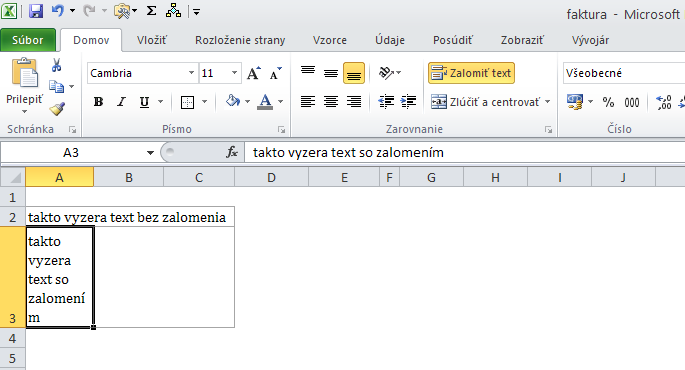Toggle bottom vertical alignment

pyautogui.click(x=353, y=73)
